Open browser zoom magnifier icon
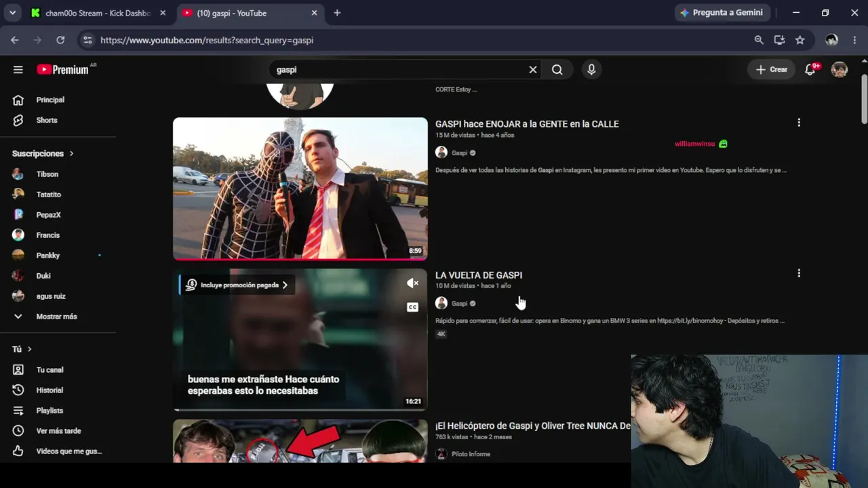The image size is (868, 488). [759, 40]
